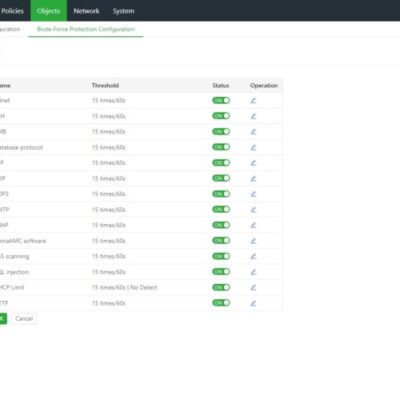Toggle the SQL injection status switch

pyautogui.click(x=221, y=272)
